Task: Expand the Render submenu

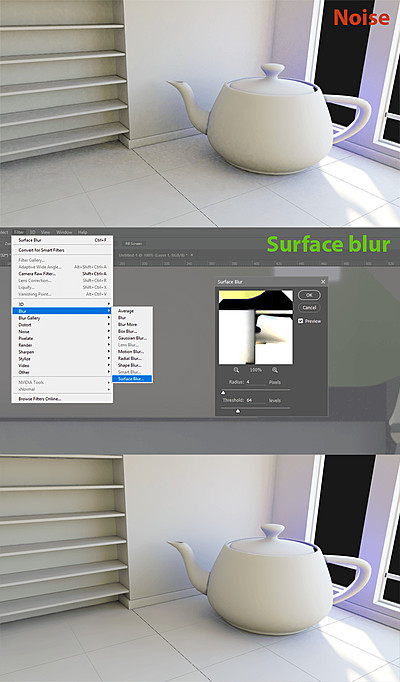Action: click(x=62, y=345)
